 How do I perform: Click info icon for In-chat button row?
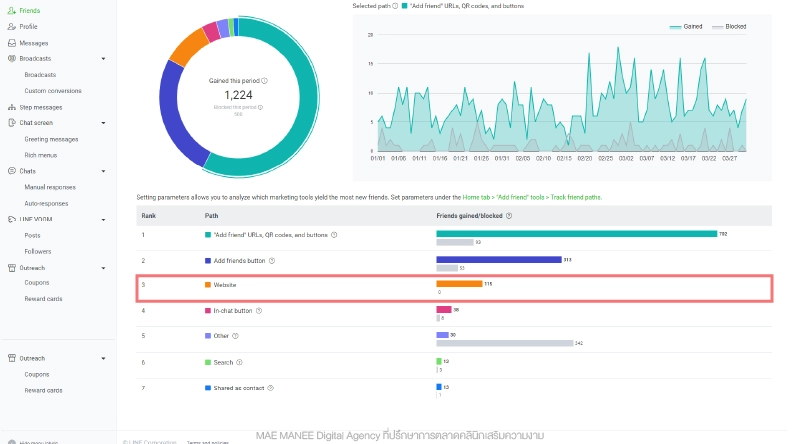point(259,311)
